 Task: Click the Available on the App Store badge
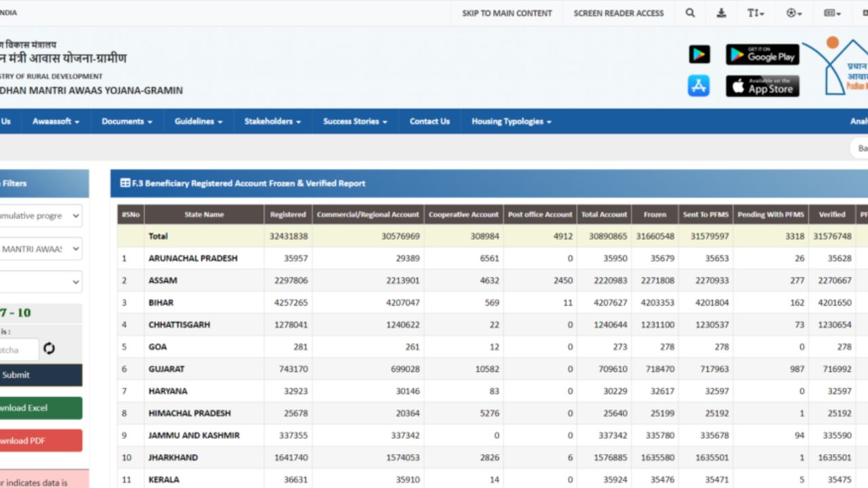(762, 86)
